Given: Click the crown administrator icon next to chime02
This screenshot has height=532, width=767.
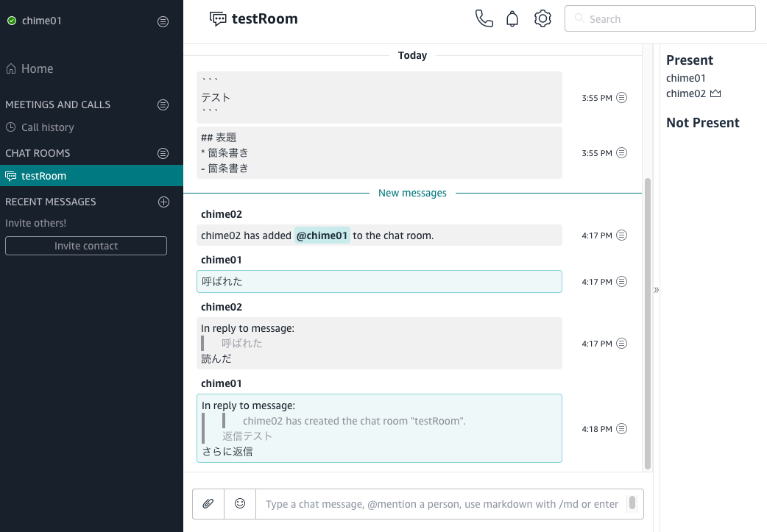Looking at the screenshot, I should pos(715,93).
